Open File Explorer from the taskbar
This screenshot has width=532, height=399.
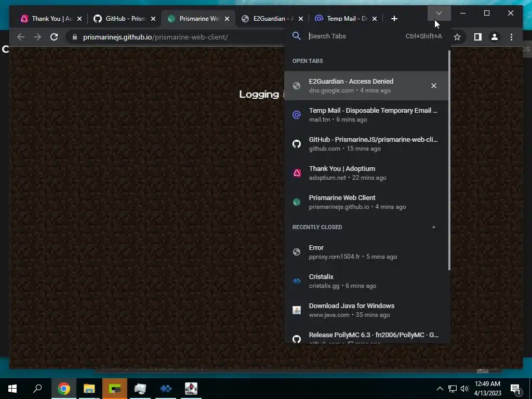[89, 389]
